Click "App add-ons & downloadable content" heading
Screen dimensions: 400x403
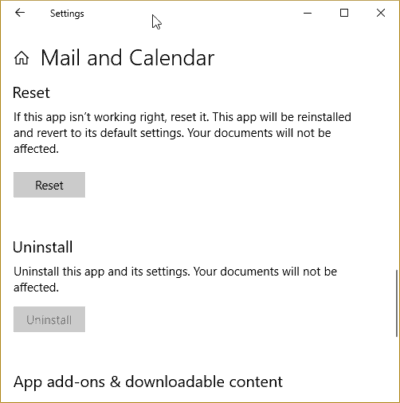coord(148,382)
